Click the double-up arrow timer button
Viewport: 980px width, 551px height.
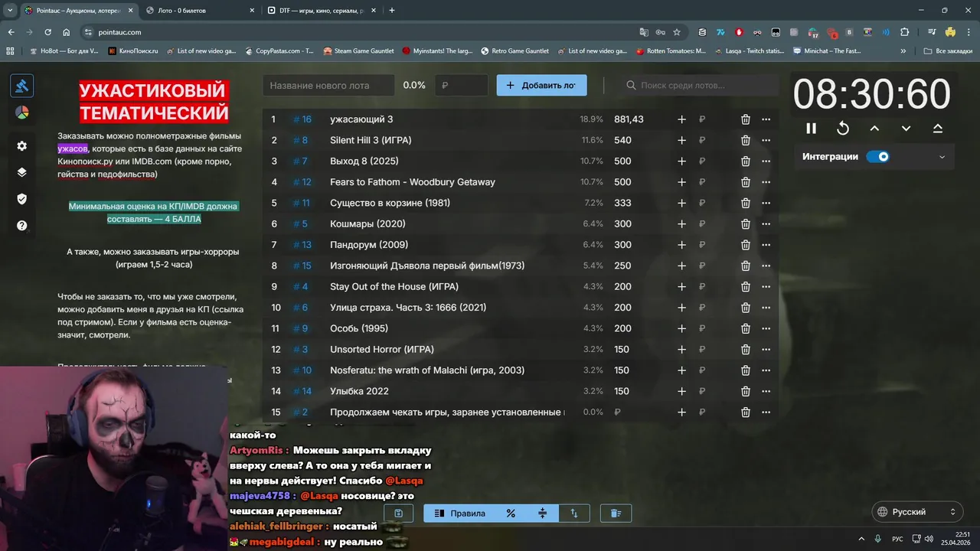click(938, 129)
